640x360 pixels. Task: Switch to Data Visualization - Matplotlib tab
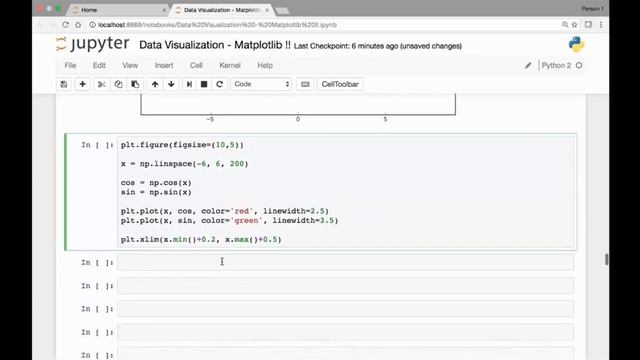(x=222, y=10)
